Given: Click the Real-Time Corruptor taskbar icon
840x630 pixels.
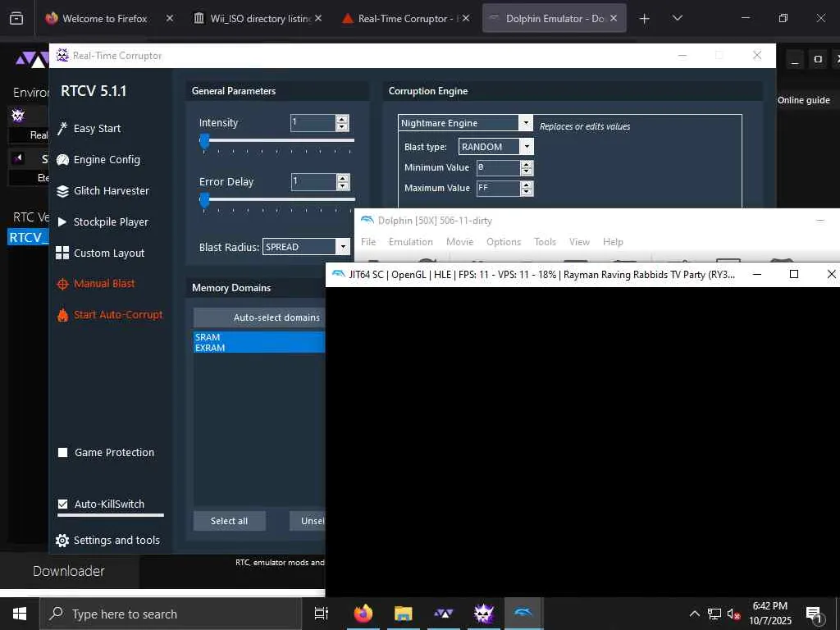Looking at the screenshot, I should pos(484,614).
